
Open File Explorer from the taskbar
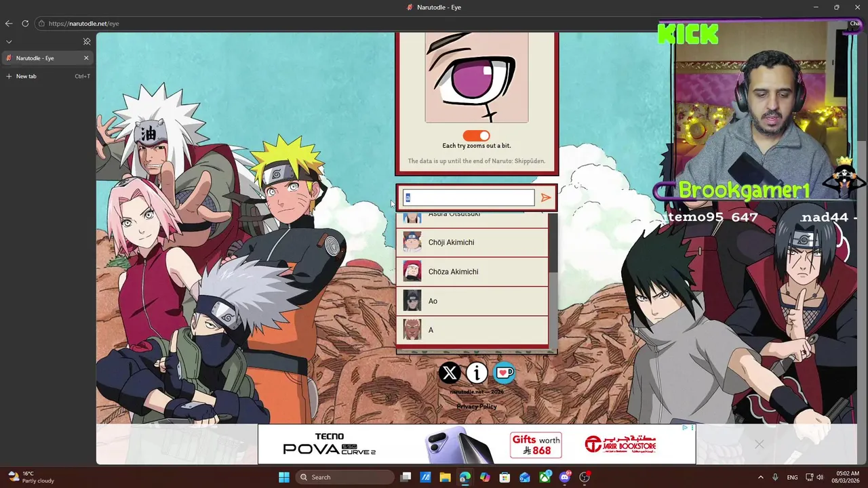[x=445, y=477]
